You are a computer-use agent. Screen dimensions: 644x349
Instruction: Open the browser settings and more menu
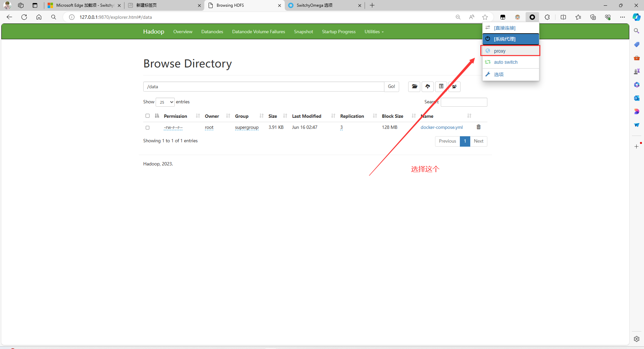623,17
